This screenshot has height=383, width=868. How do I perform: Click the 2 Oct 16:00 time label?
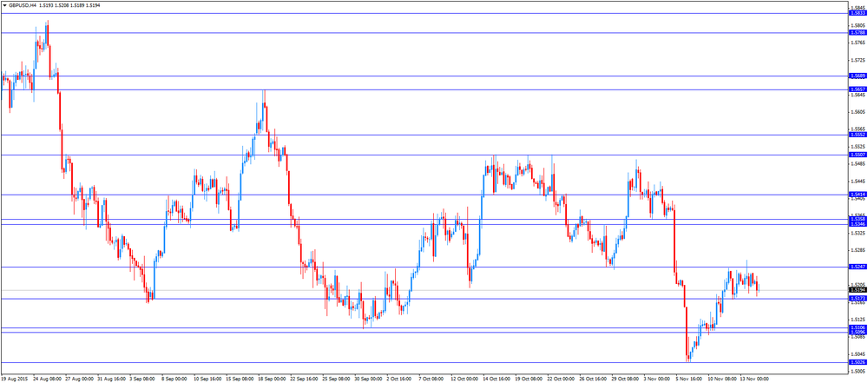(399, 380)
